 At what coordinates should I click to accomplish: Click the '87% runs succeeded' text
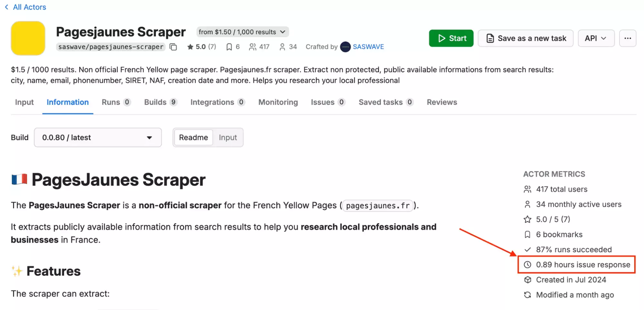click(574, 249)
